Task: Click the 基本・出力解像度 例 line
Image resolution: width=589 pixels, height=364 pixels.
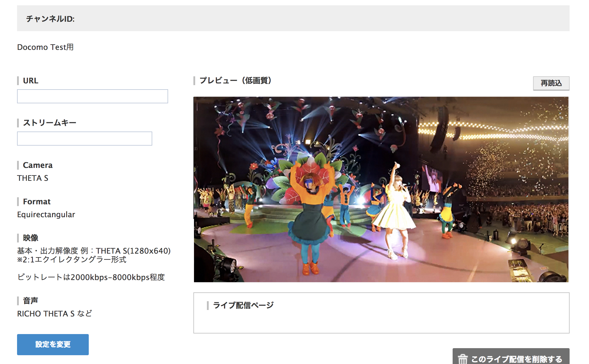Action: click(x=94, y=251)
